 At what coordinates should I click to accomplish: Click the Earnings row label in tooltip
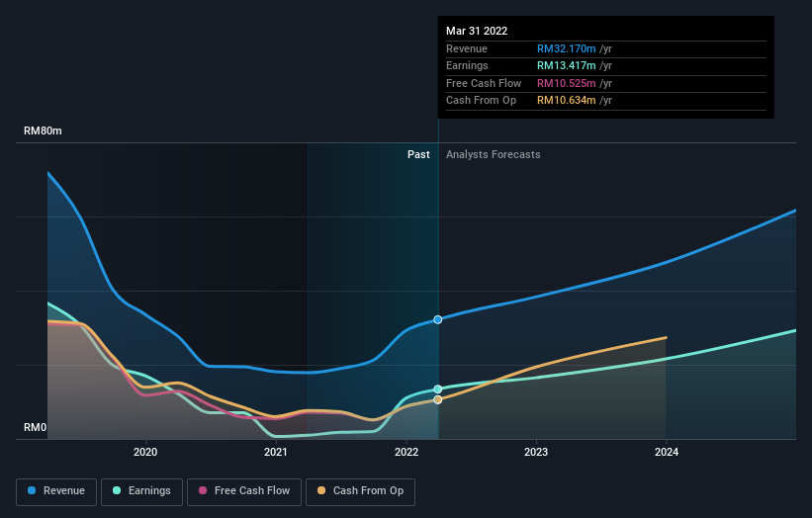point(467,65)
